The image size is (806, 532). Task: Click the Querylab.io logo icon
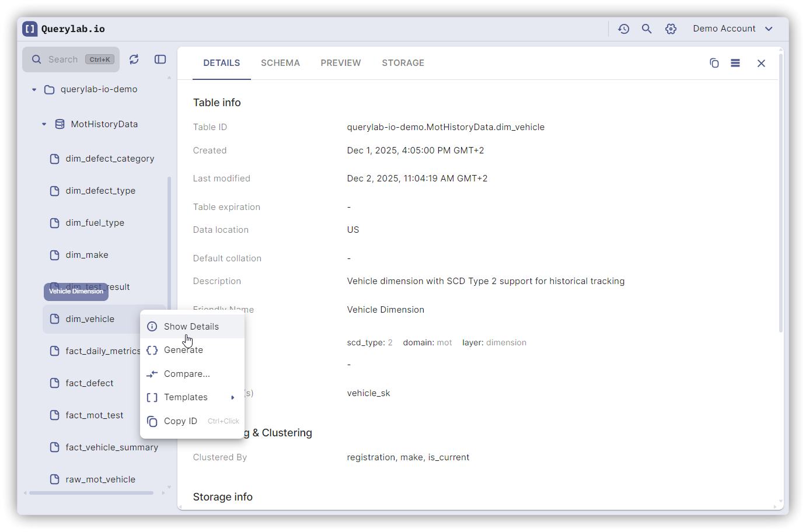[x=30, y=29]
